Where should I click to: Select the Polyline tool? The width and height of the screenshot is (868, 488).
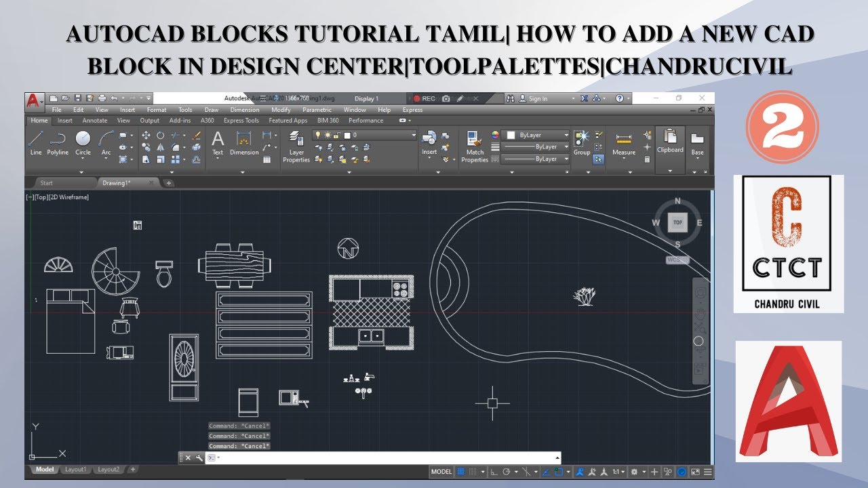coord(58,143)
